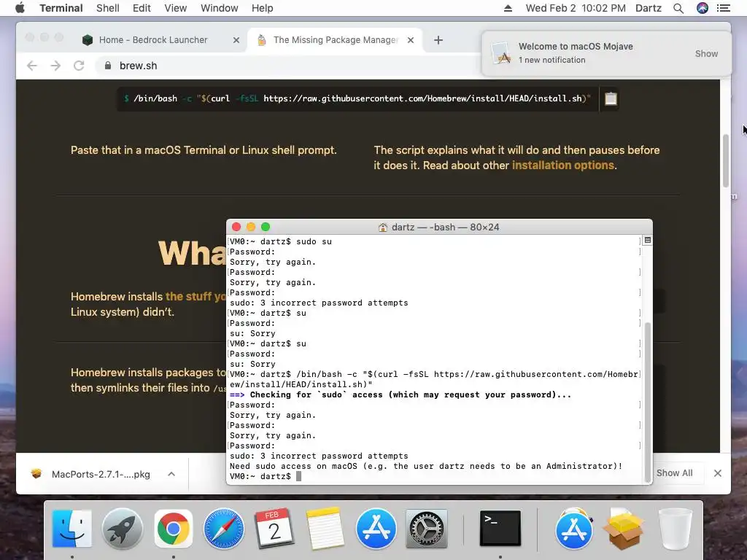The image size is (747, 560).
Task: Open the Terminal app menu
Action: 61,8
